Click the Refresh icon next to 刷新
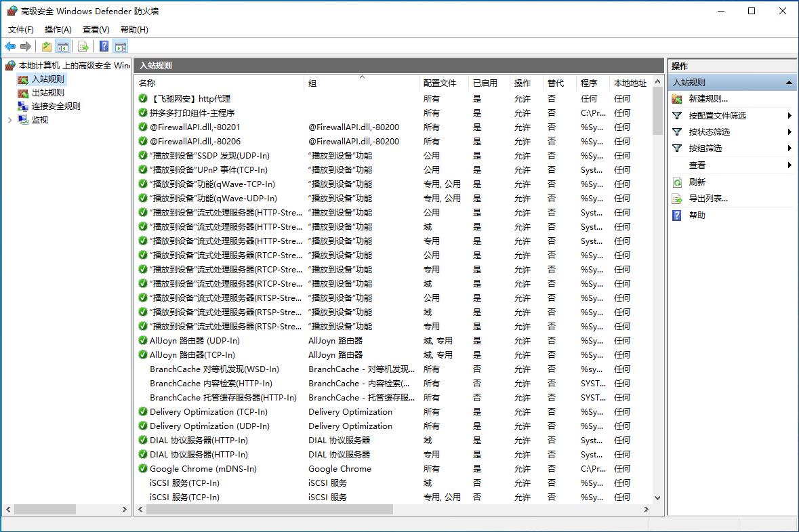 click(x=676, y=181)
